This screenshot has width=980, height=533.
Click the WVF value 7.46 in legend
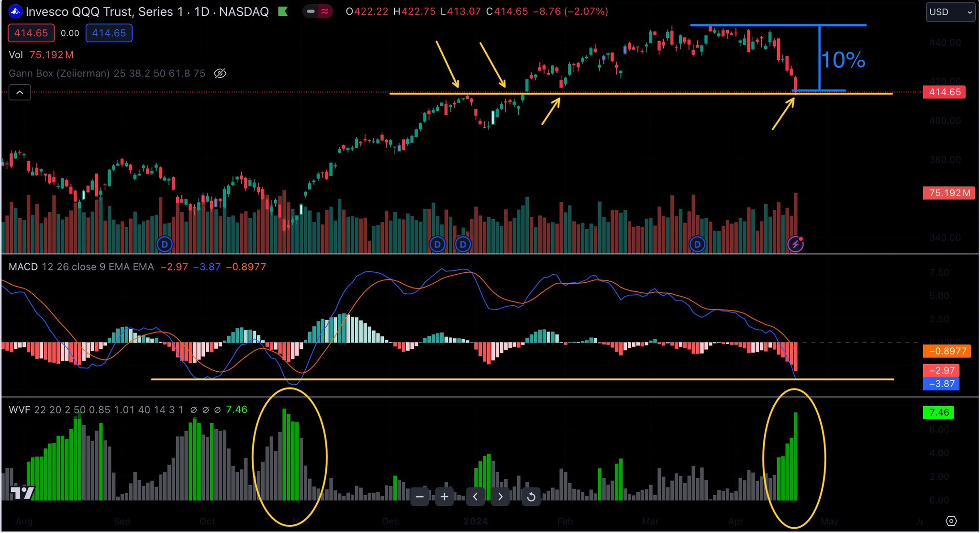point(236,410)
